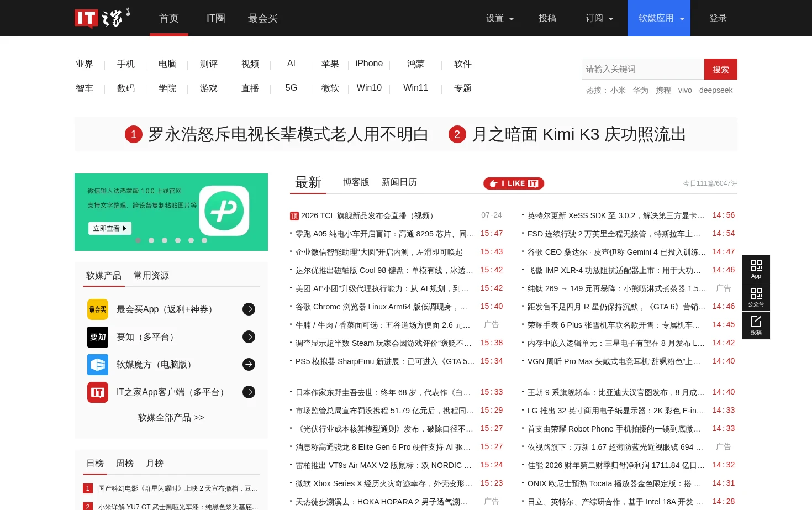Click the 要知 black app icon
Viewport: 812px width, 510px height.
click(98, 337)
